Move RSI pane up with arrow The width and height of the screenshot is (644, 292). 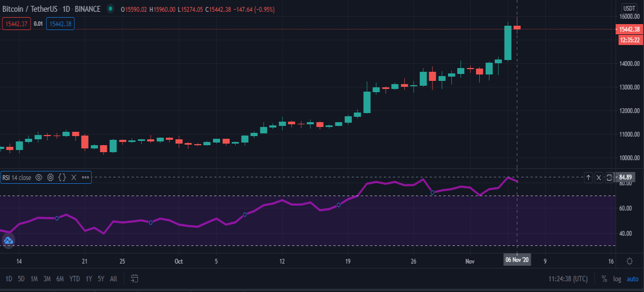click(x=588, y=177)
